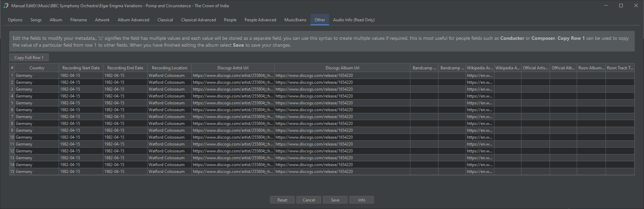
Task: Click the Official Artis... column header
Action: pos(536,68)
